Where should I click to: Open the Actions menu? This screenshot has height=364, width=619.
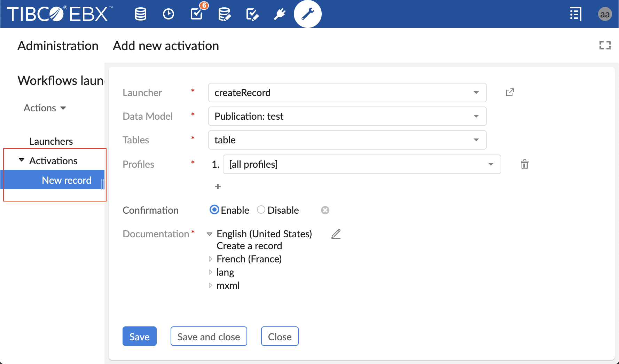(x=45, y=108)
